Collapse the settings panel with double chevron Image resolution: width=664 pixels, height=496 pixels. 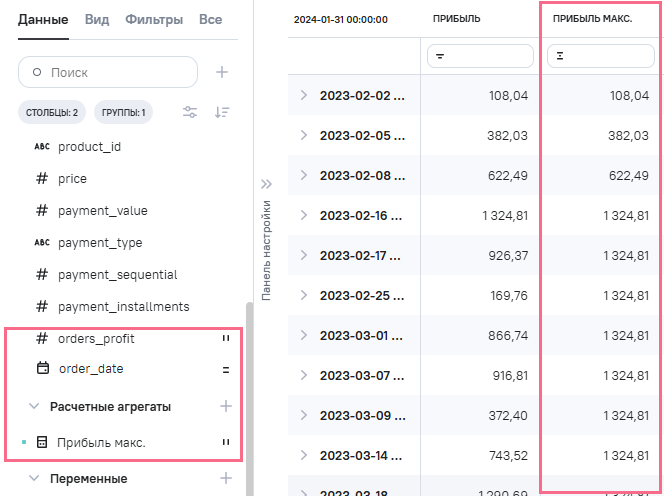point(266,184)
